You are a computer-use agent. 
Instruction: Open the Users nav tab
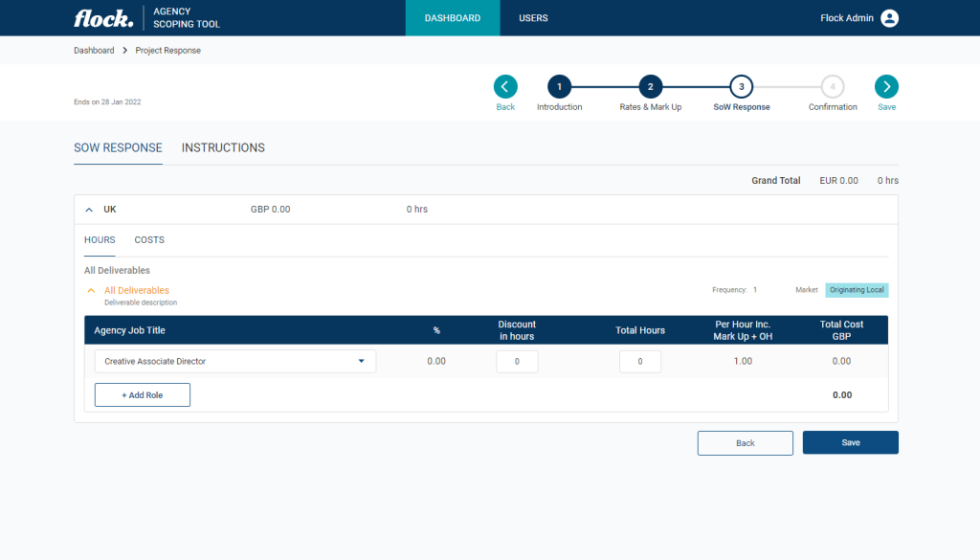click(533, 18)
